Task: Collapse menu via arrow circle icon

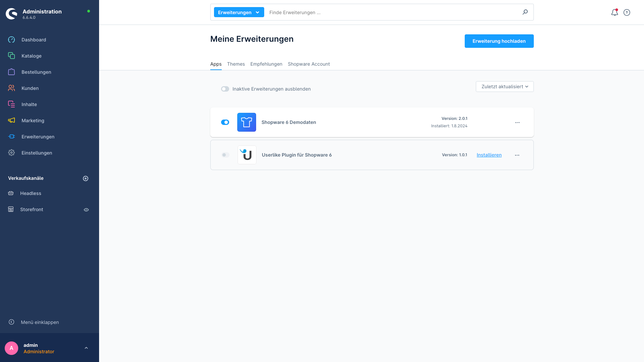Action: click(11, 322)
